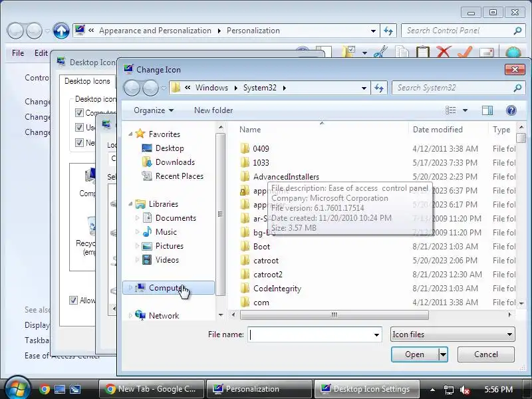Click the Cancel button

click(486, 354)
